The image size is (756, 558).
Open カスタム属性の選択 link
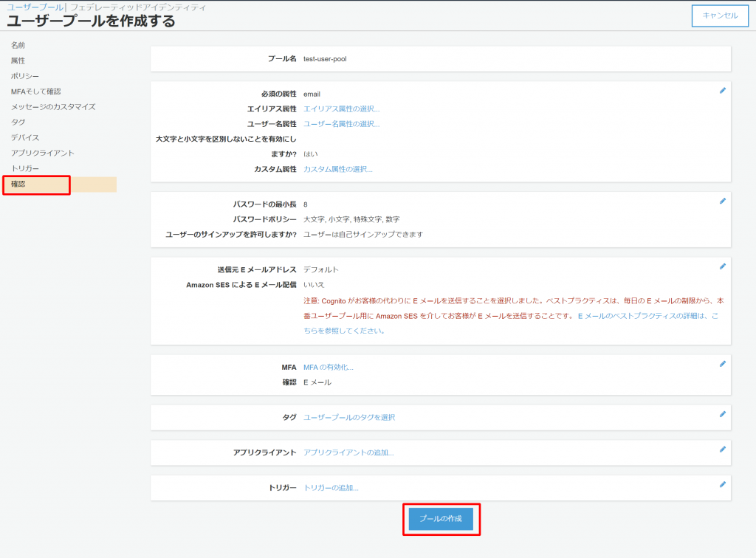(337, 169)
